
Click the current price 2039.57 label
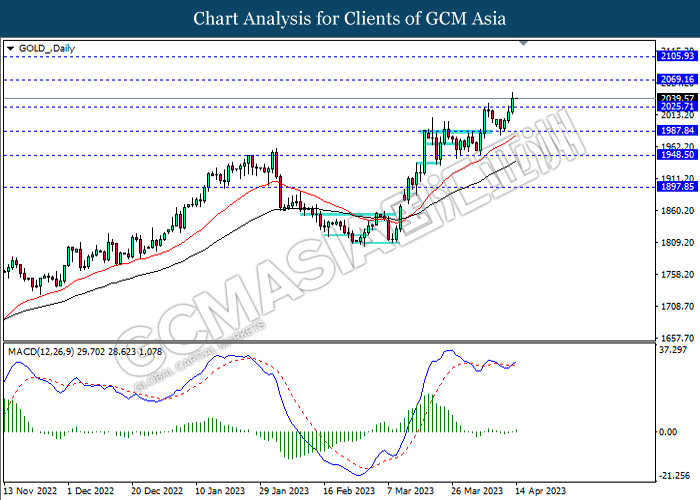click(x=677, y=98)
